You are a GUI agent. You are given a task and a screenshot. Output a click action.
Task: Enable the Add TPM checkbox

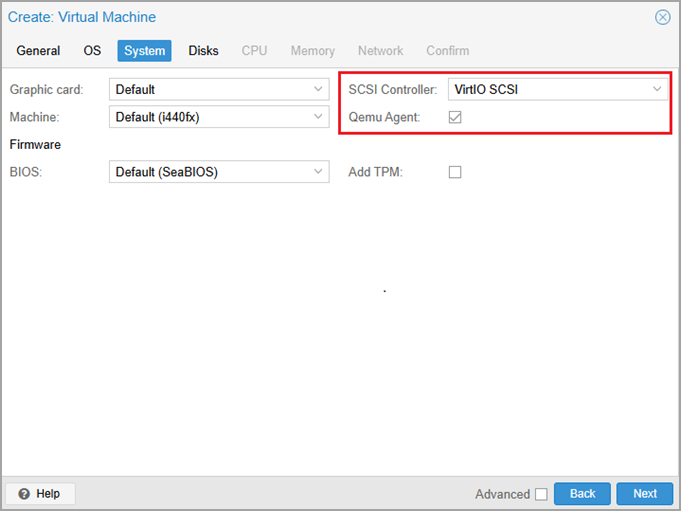point(455,172)
